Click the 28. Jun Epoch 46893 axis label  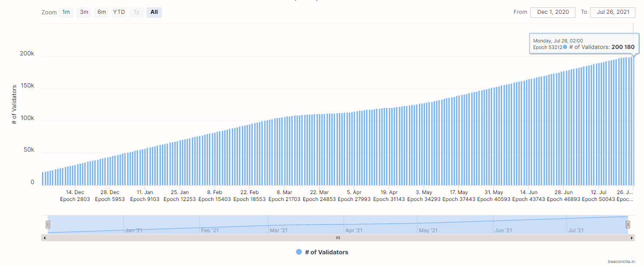563,196
